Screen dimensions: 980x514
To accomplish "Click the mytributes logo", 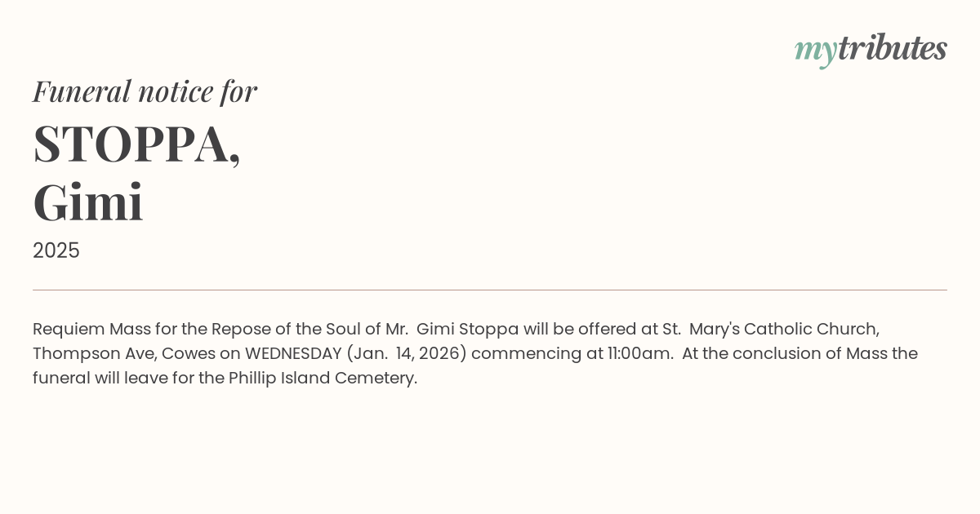I will pos(871,49).
